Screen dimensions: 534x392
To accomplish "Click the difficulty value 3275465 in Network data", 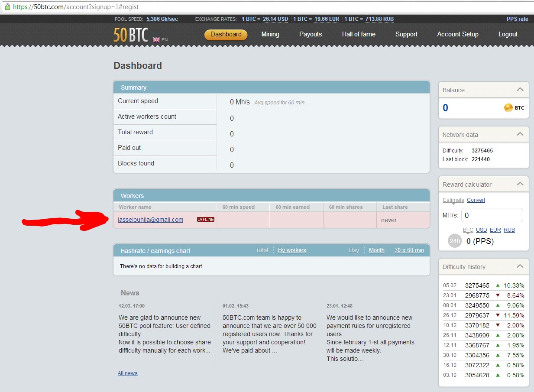I will [x=482, y=151].
